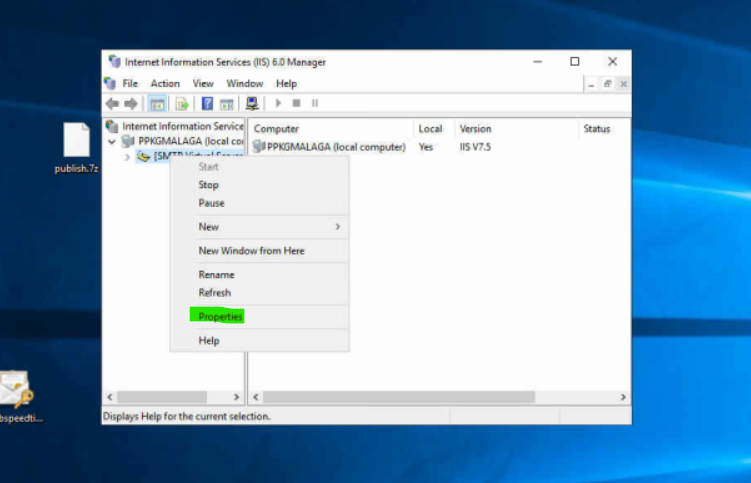Viewport: 751px width, 483px height.
Task: Select Internet Information Services root tree item
Action: click(x=182, y=127)
